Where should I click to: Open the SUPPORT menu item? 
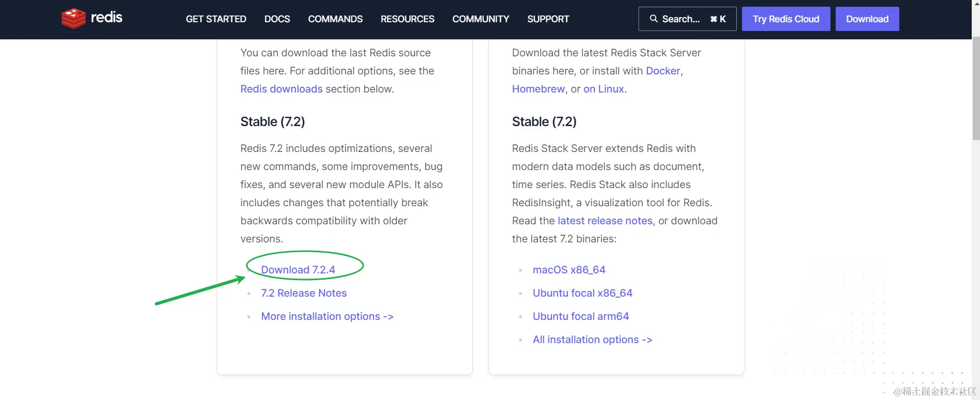[548, 19]
